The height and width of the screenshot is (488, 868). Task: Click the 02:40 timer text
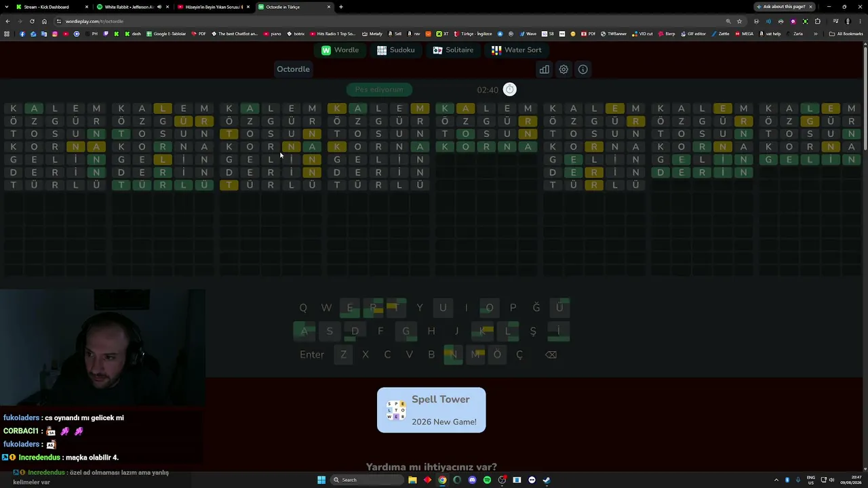coord(488,89)
